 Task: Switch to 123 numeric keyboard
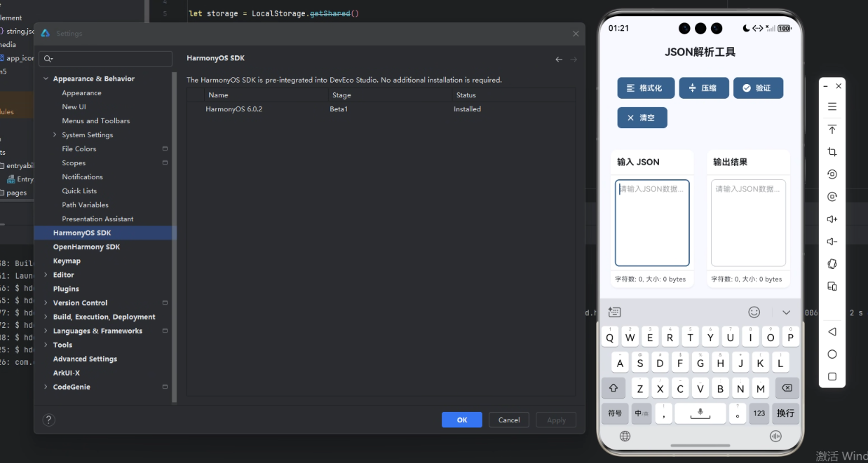pos(759,413)
